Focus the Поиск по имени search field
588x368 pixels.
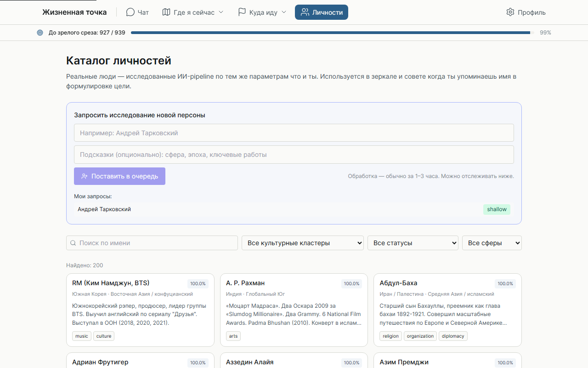[x=152, y=243]
